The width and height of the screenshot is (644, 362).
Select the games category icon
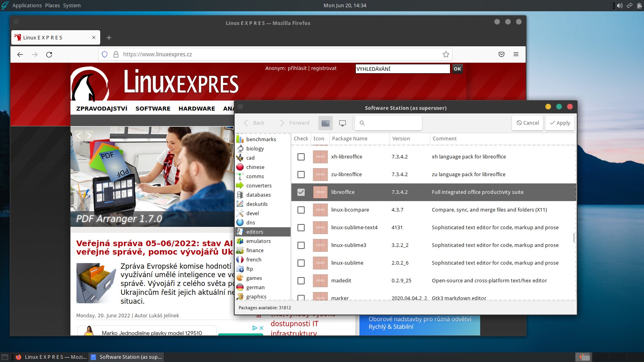tap(240, 278)
